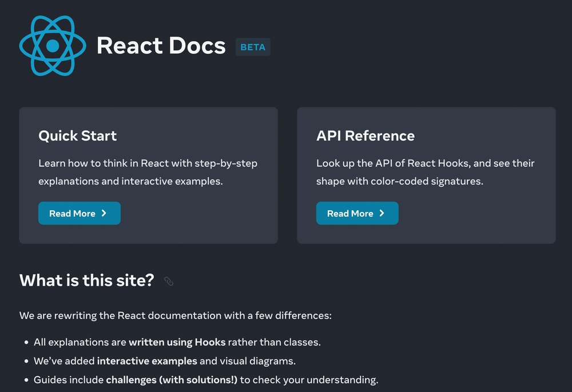Click the link anchor icon beside 'What is this site?'

[x=168, y=281]
